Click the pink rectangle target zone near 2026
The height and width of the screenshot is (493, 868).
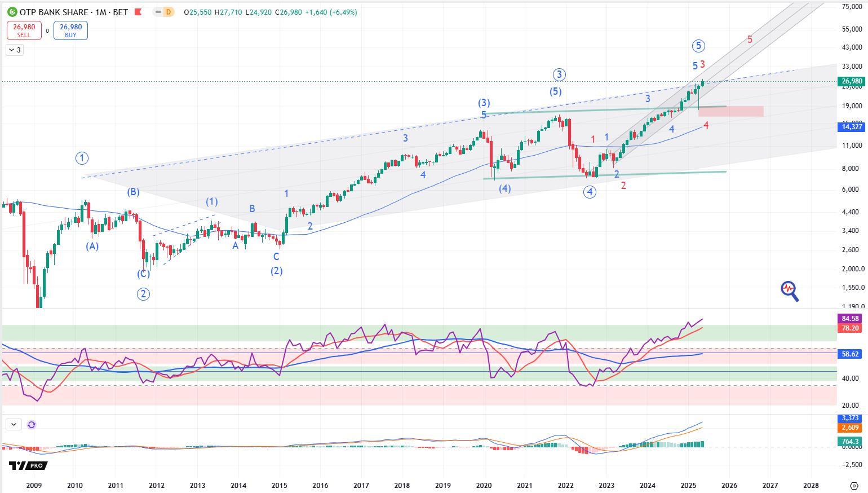(x=731, y=112)
